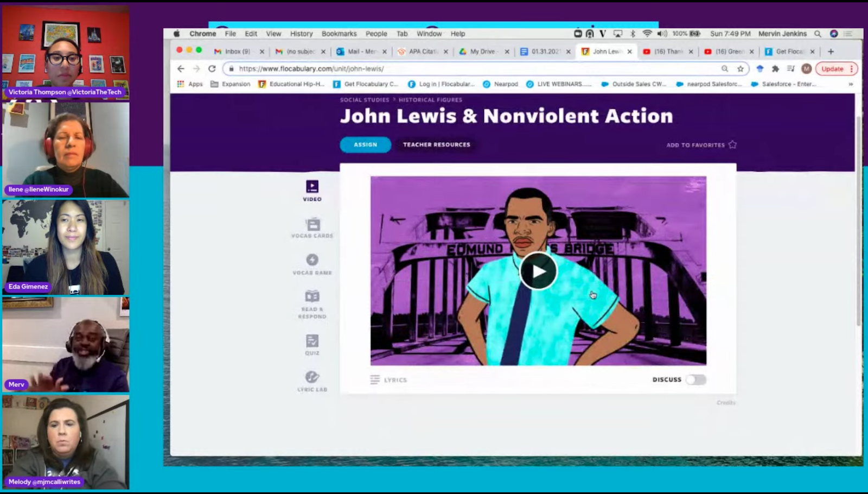
Task: Switch to the APA Citation tab
Action: 423,52
